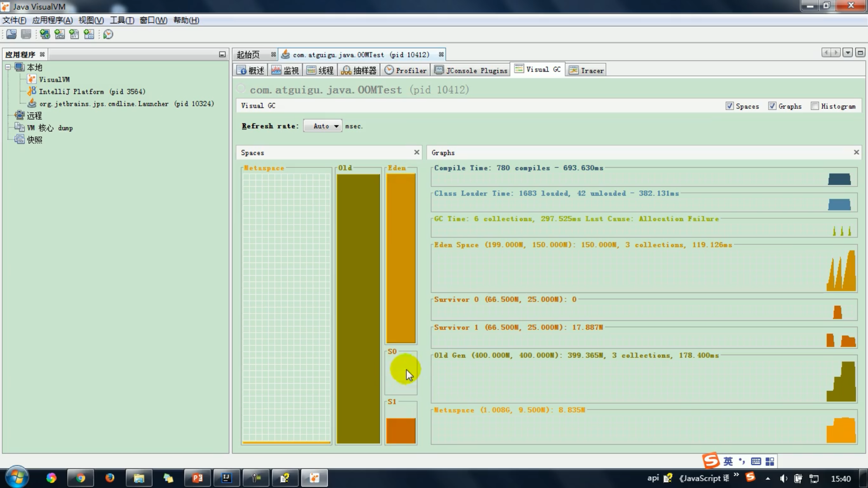Click the VM 核心 dump node icon
Viewport: 868px width, 488px height.
19,127
